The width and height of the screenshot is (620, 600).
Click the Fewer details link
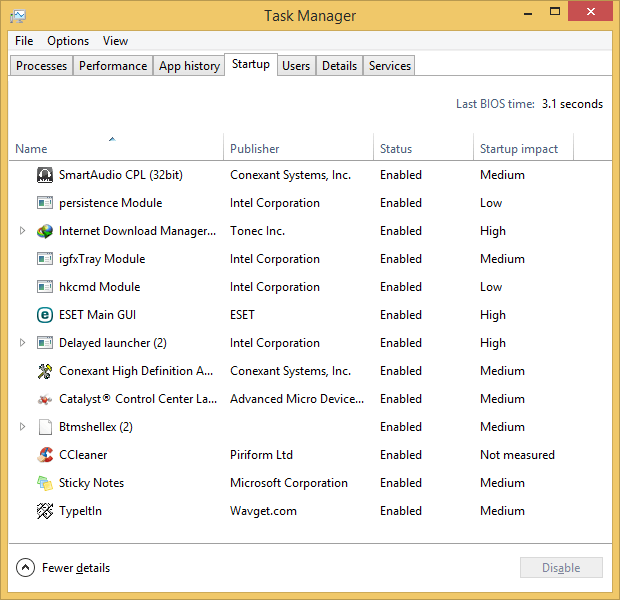[x=76, y=568]
